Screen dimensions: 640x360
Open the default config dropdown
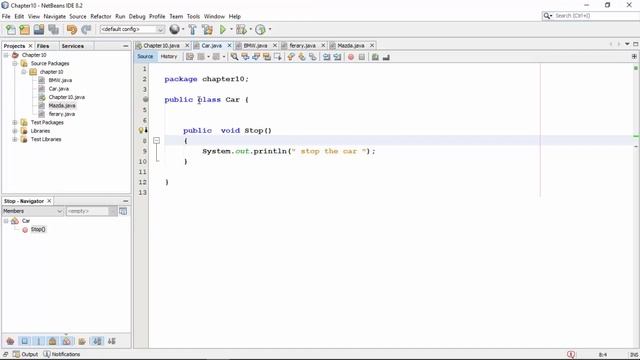[160, 29]
